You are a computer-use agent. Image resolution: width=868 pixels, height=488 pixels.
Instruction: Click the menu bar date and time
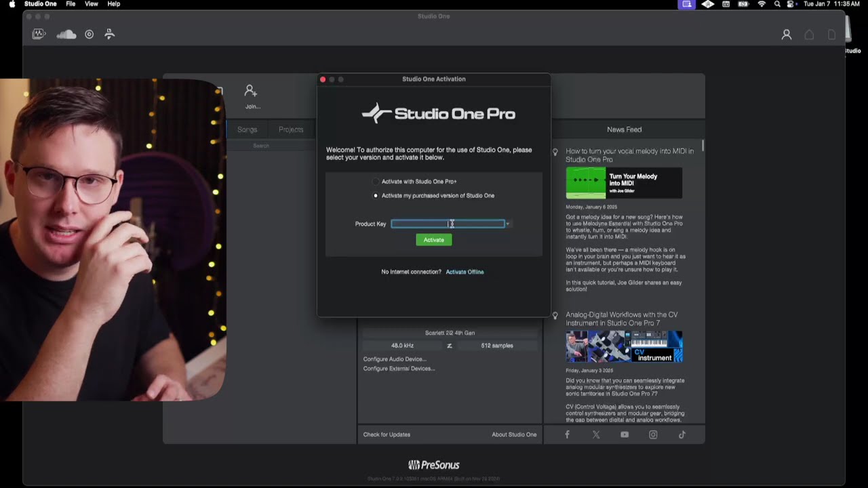tap(831, 4)
